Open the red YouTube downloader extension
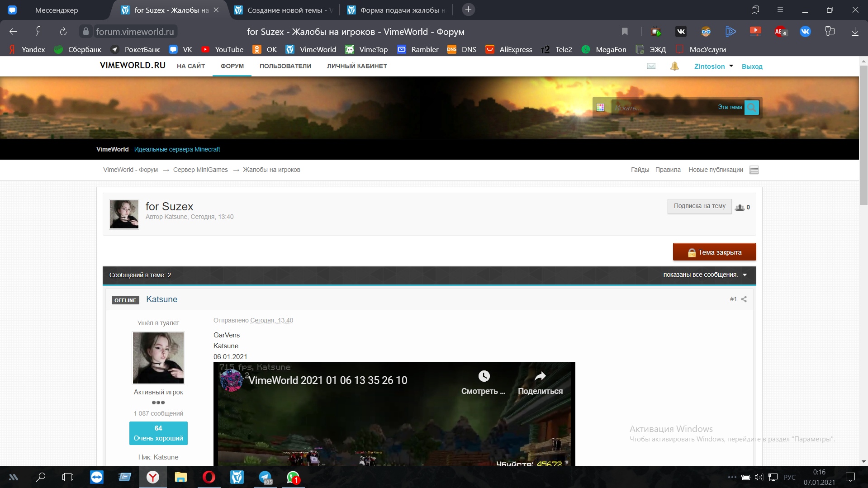Viewport: 868px width, 488px height. (755, 31)
